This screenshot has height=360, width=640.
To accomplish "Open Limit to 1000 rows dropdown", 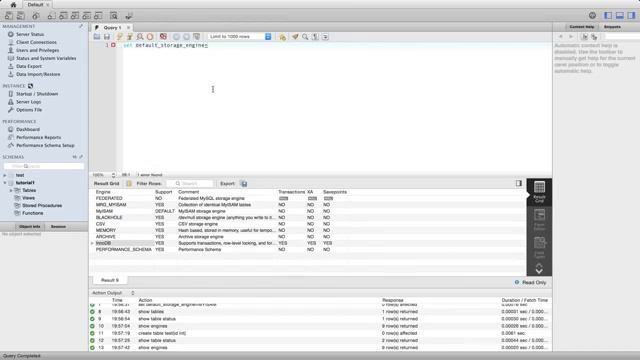I will (240, 37).
